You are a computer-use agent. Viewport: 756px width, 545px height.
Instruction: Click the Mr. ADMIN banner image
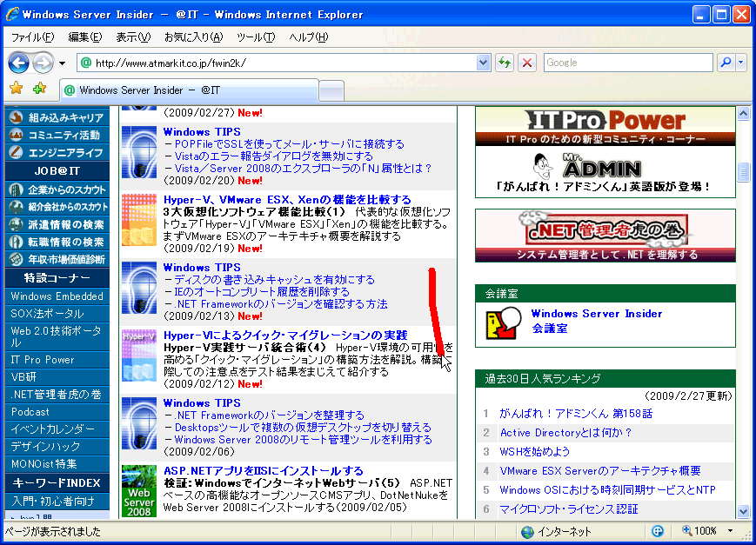(605, 171)
